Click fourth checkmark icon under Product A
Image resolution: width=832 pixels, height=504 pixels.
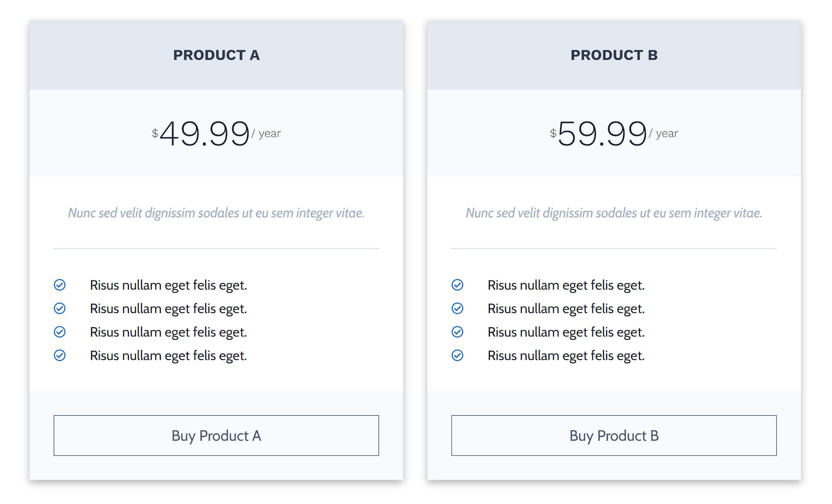(60, 355)
